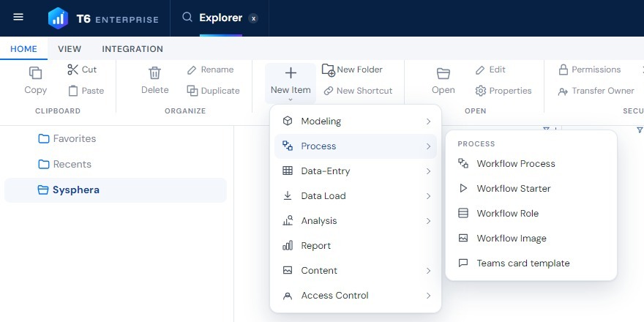Click the New Folder label
Screen dimensions: 644x322
tap(359, 70)
